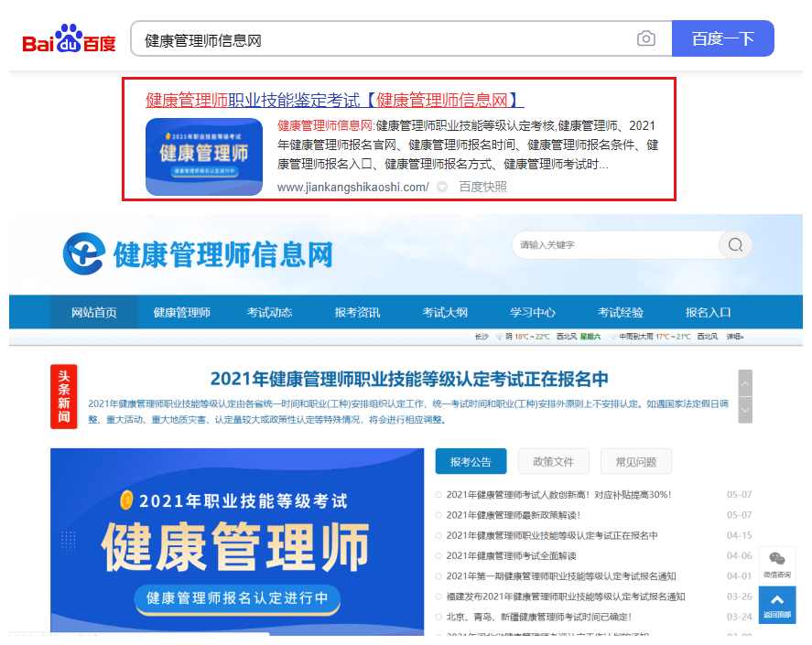Visit www.jiankangshikaoshi.com URL link
This screenshot has height=645, width=812.
tap(352, 187)
